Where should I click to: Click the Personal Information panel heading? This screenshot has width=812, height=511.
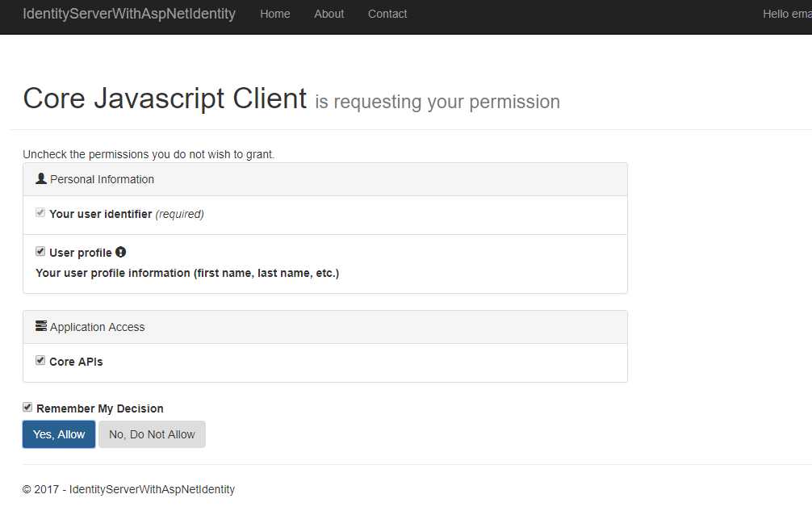pos(325,179)
